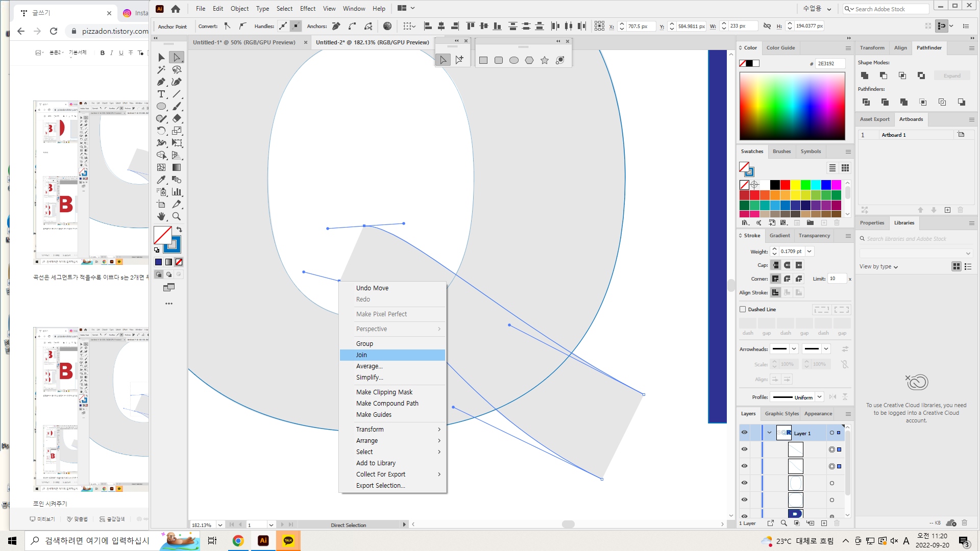This screenshot has height=551, width=980.
Task: Open the Object menu
Action: click(x=239, y=9)
